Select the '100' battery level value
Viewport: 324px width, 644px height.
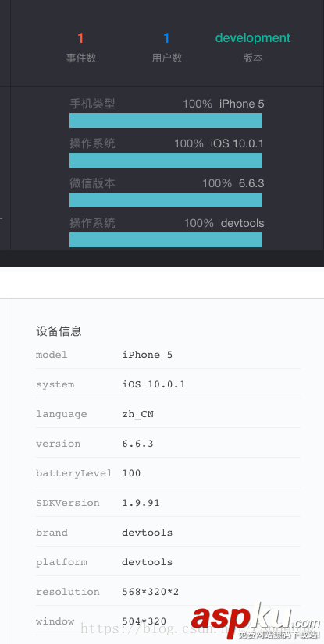132,473
